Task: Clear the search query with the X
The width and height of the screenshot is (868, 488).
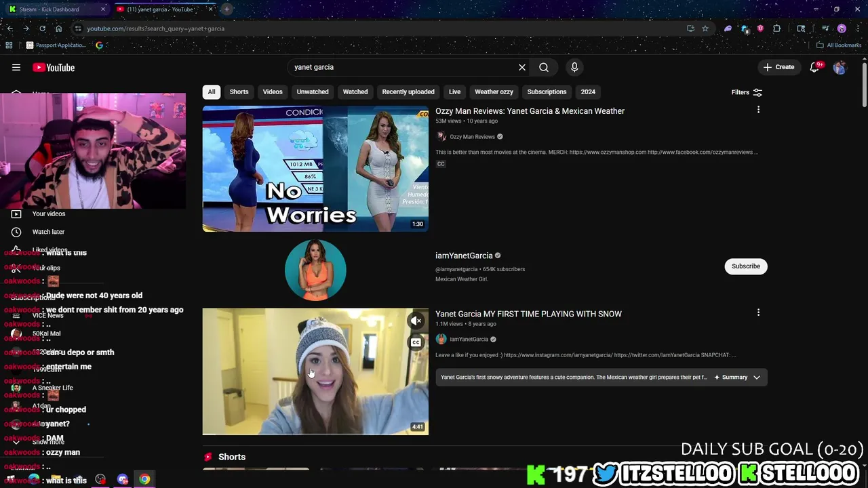Action: pos(522,67)
